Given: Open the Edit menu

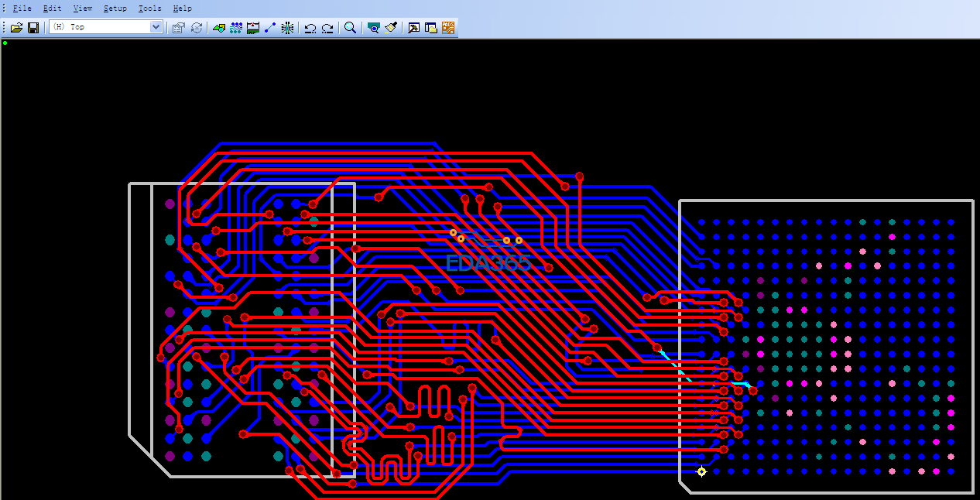Looking at the screenshot, I should (52, 8).
